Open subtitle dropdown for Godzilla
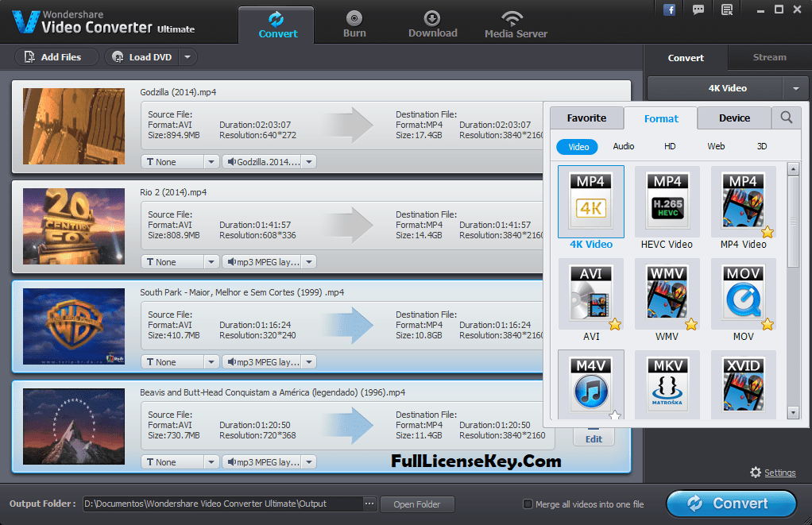The width and height of the screenshot is (812, 525). 211,160
